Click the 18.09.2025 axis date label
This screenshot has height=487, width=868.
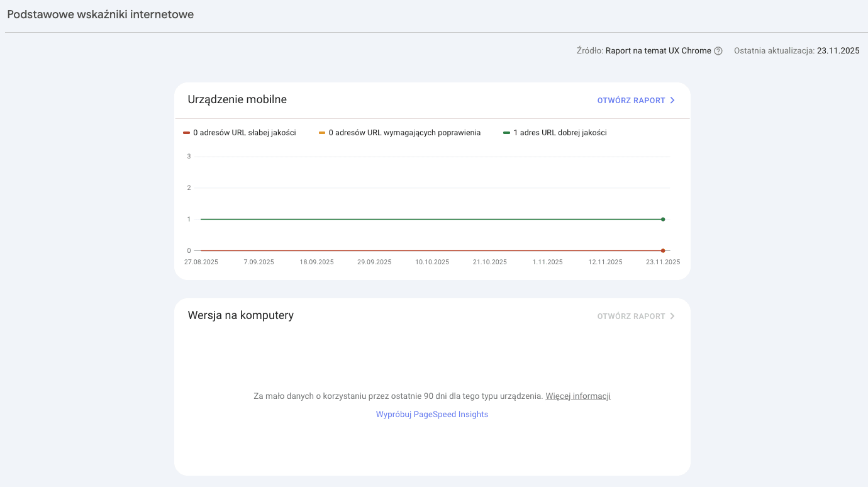316,262
